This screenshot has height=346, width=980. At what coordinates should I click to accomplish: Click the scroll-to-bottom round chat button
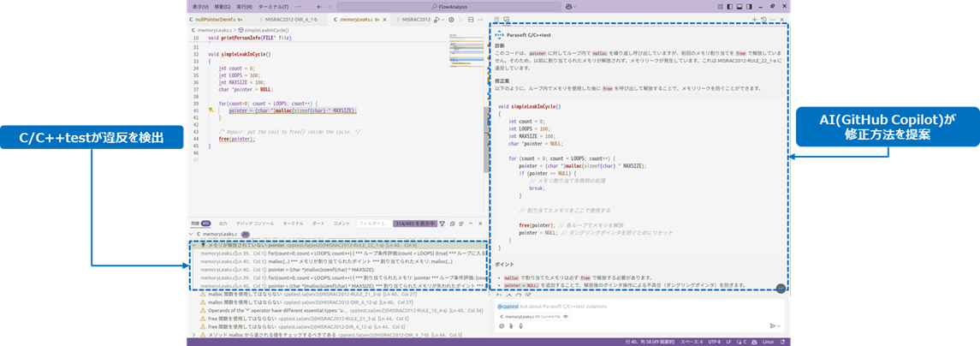click(x=780, y=289)
